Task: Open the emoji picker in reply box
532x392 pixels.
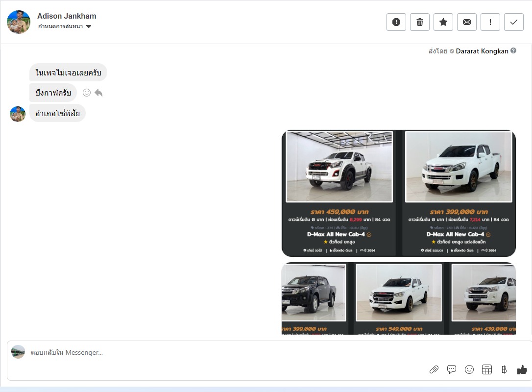Action: [x=469, y=369]
